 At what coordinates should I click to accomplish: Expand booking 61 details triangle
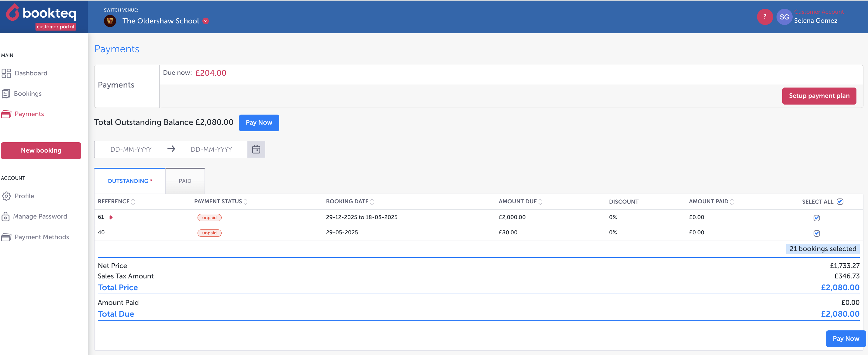(111, 217)
